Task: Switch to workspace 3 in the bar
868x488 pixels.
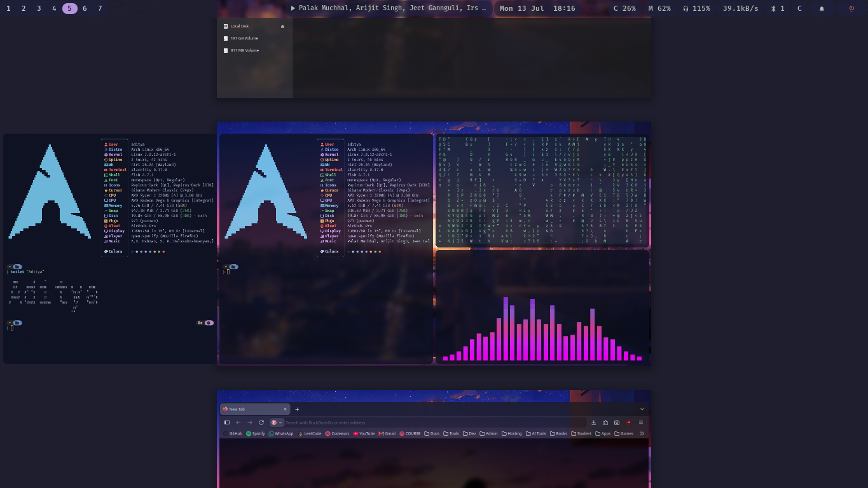Action: (x=39, y=8)
